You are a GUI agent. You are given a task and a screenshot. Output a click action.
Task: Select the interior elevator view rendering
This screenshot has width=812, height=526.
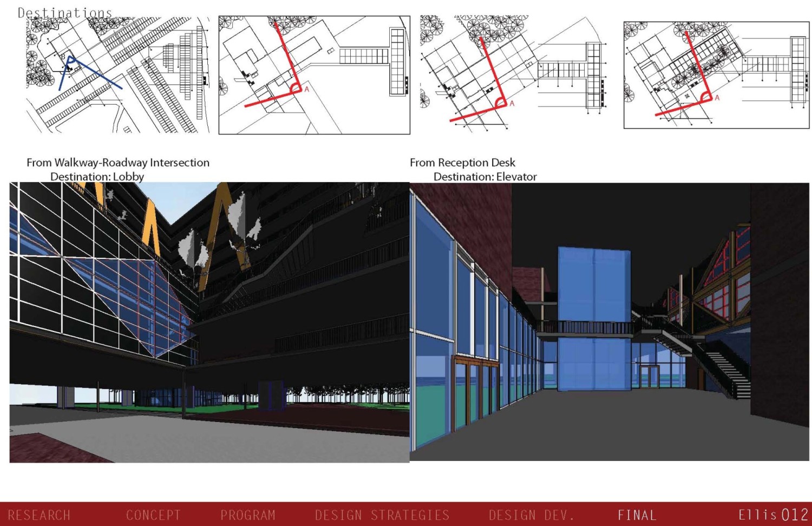click(x=610, y=322)
